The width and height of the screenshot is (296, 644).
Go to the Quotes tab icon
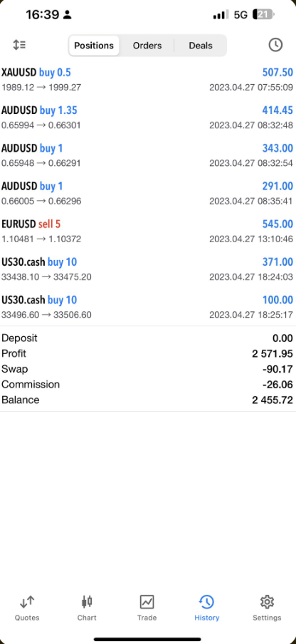(x=27, y=603)
